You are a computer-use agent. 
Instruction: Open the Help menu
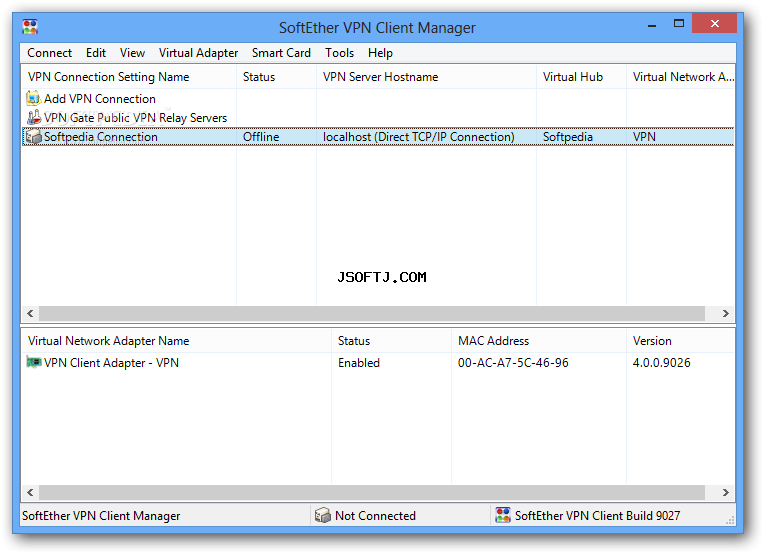tap(380, 53)
